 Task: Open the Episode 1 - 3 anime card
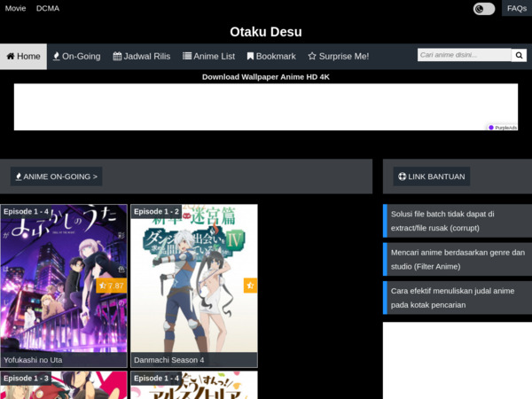[64, 385]
